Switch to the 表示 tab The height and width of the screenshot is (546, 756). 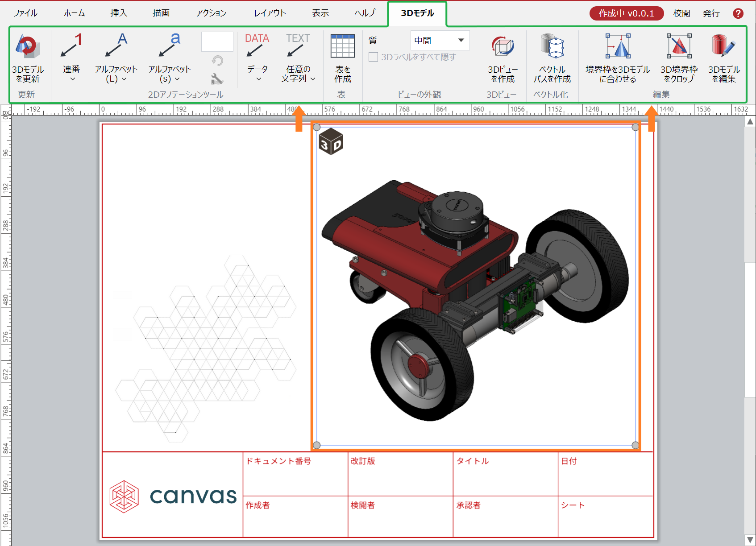point(320,13)
